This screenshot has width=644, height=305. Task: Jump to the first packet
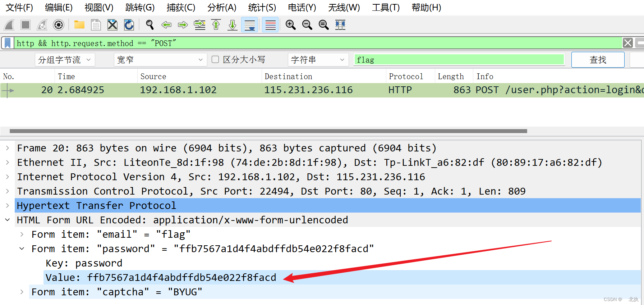tap(216, 25)
